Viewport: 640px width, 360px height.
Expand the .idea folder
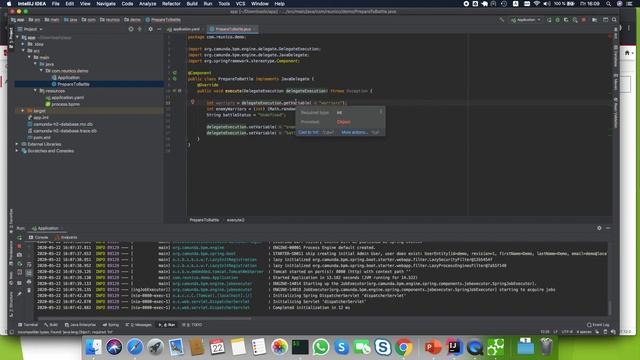[23, 44]
